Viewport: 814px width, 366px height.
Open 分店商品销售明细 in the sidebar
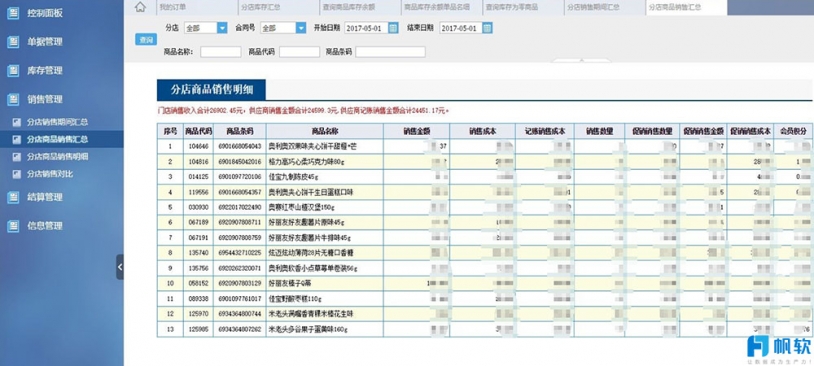(57, 156)
